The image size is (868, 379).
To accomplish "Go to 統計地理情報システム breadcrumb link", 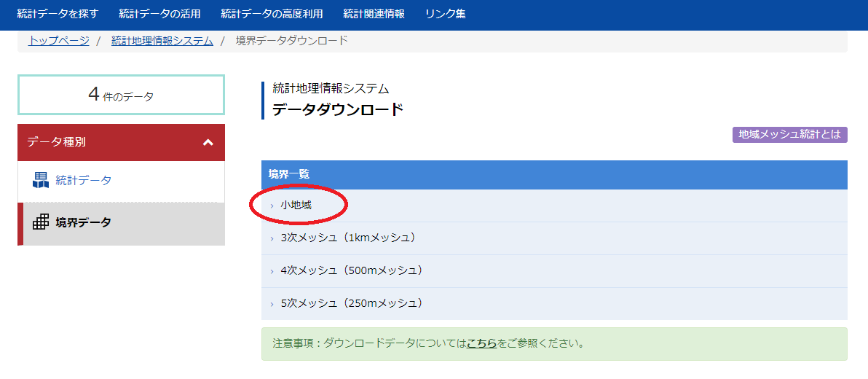I will (162, 41).
